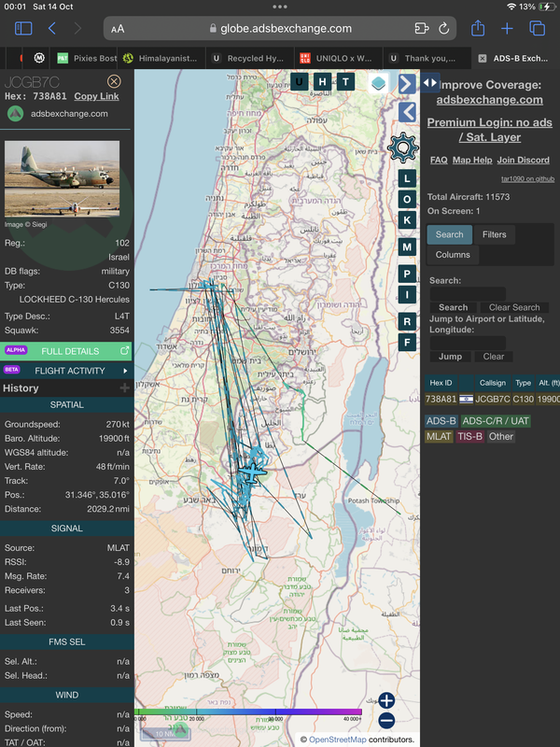Sort table by Callsign column
This screenshot has width=560, height=747.
tap(493, 383)
